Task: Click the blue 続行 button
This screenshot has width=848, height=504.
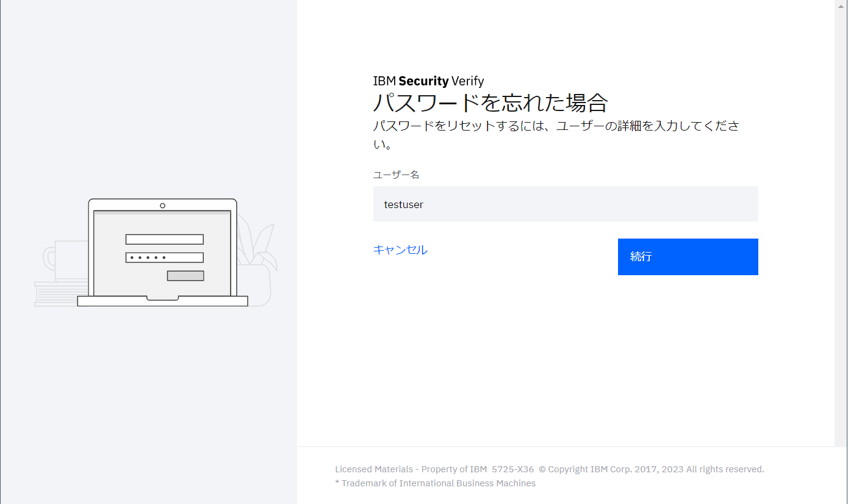Action: click(688, 257)
